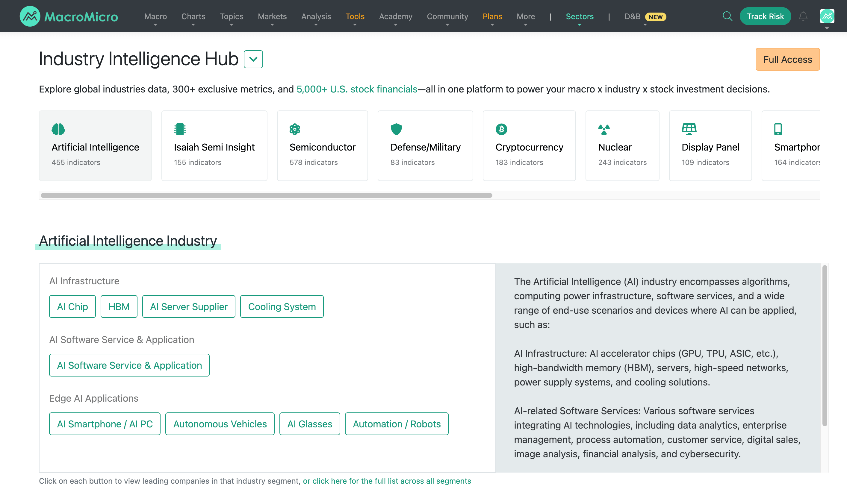Select the Cooling System segment
Screen dimensions: 847x504
[x=282, y=306]
